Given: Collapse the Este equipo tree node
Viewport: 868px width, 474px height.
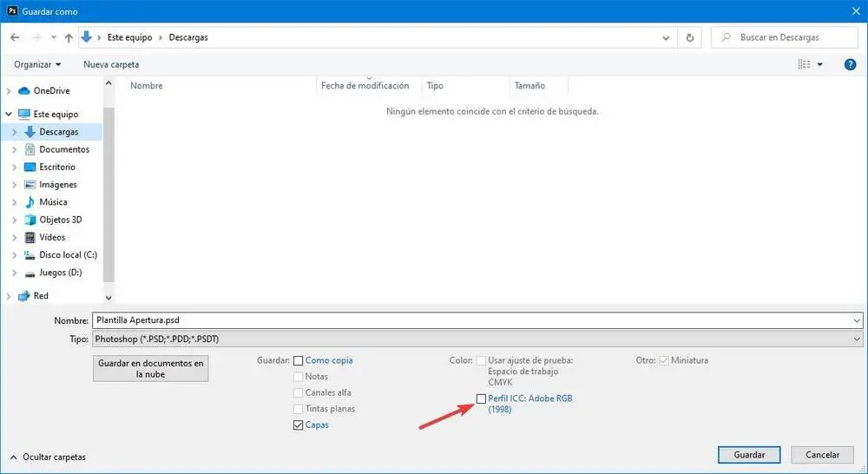Looking at the screenshot, I should [9, 114].
